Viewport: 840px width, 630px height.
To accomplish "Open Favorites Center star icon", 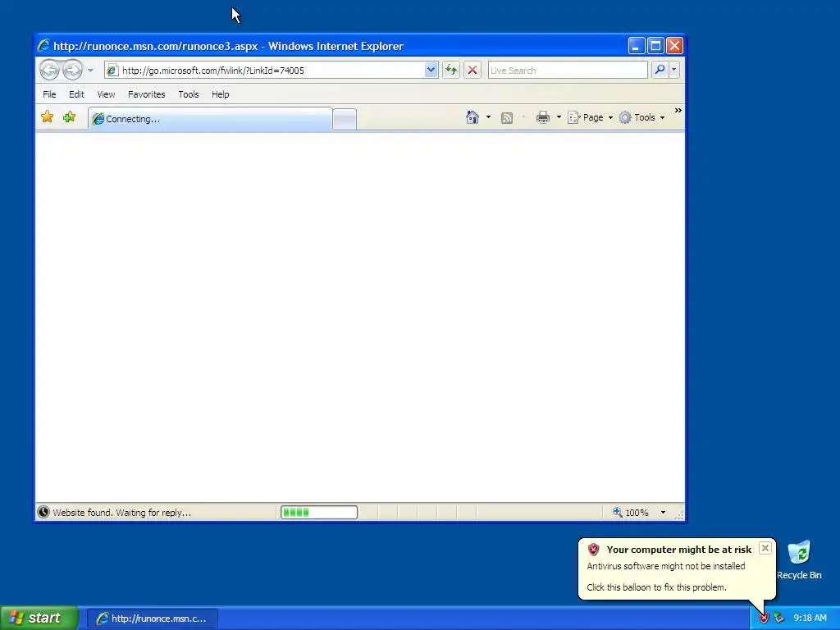I will (47, 116).
